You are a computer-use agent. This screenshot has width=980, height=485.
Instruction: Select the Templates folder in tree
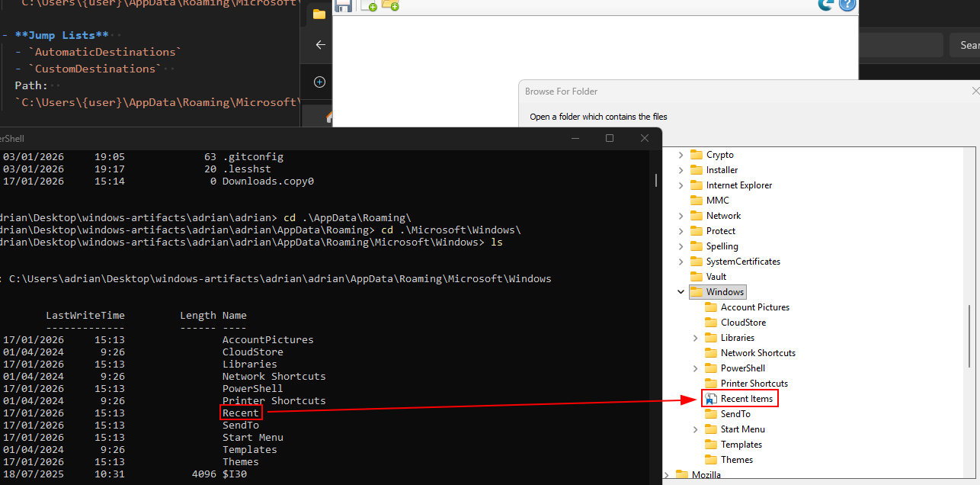click(x=741, y=445)
